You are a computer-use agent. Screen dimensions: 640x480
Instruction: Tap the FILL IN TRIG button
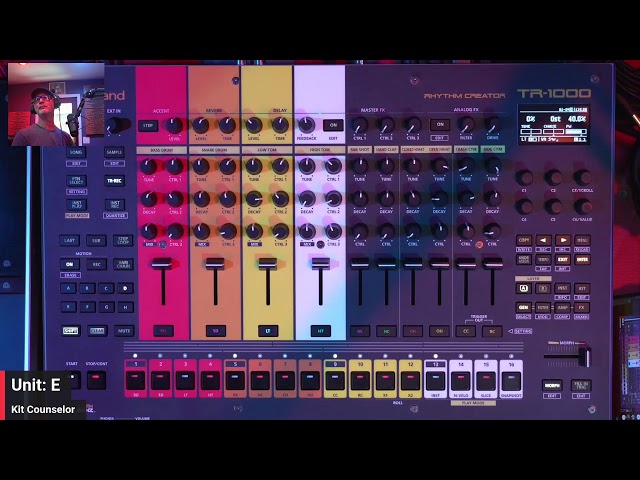581,385
